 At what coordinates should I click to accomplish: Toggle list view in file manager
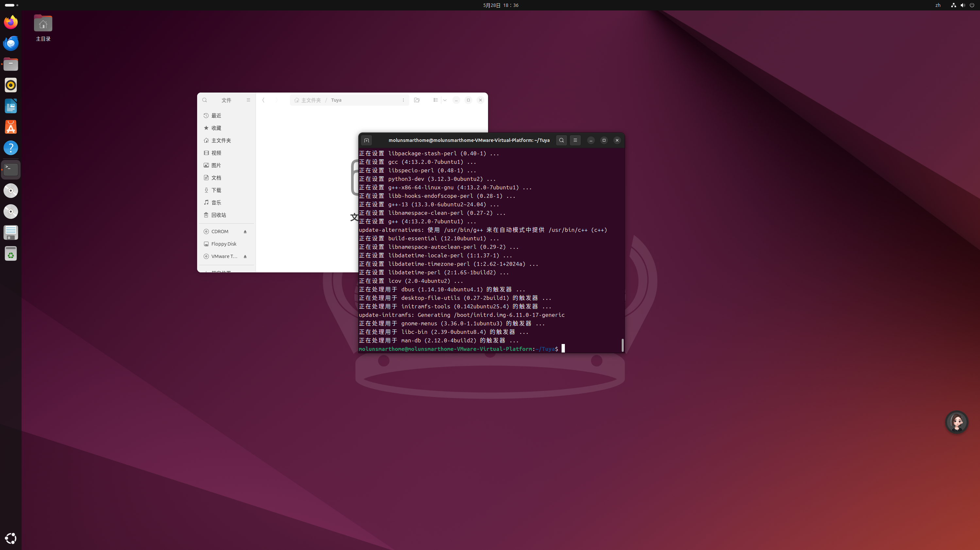[x=436, y=100]
